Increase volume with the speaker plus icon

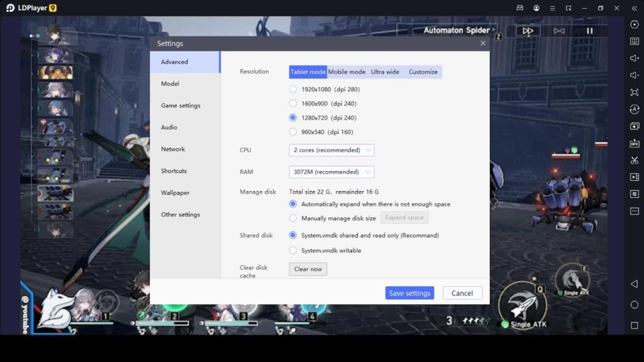tap(634, 58)
